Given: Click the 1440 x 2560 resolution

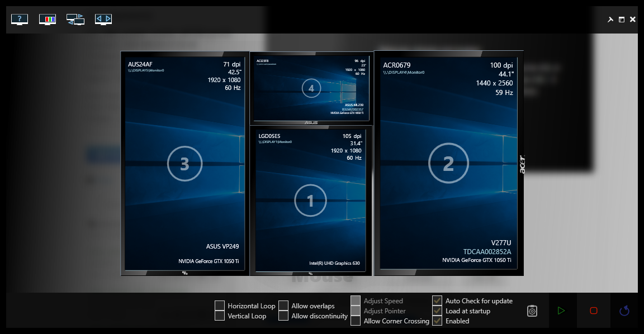Looking at the screenshot, I should (495, 83).
